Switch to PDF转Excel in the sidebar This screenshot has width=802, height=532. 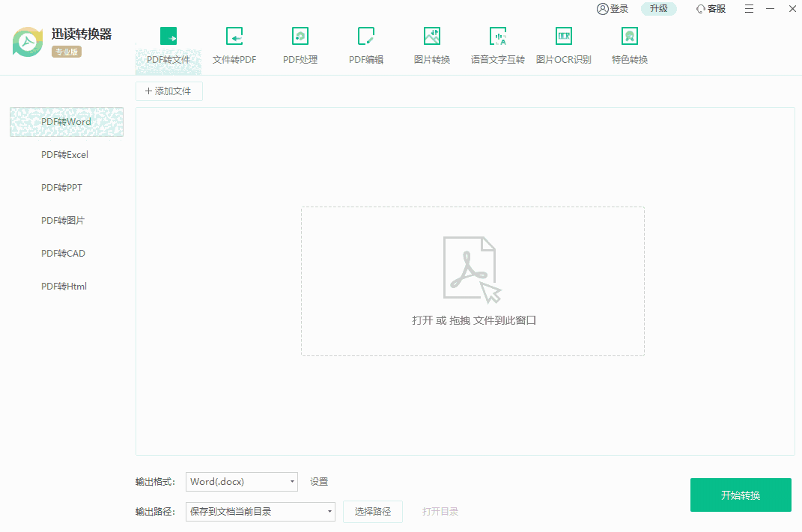64,154
